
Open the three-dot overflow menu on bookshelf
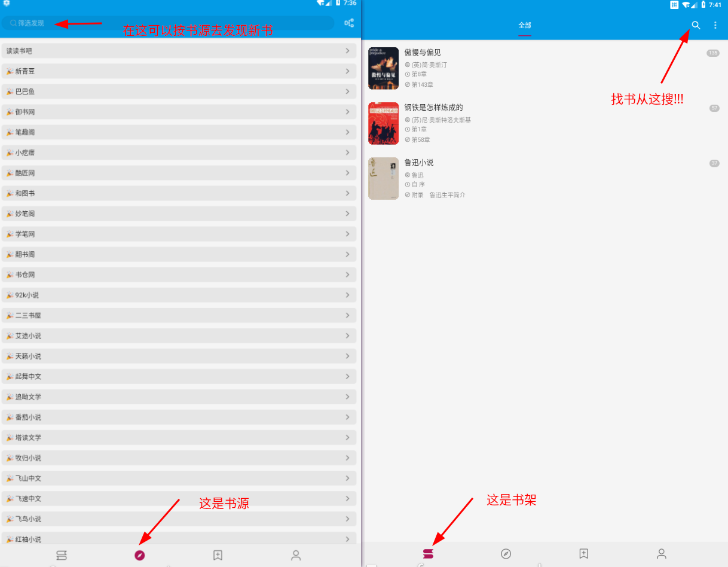(x=715, y=25)
